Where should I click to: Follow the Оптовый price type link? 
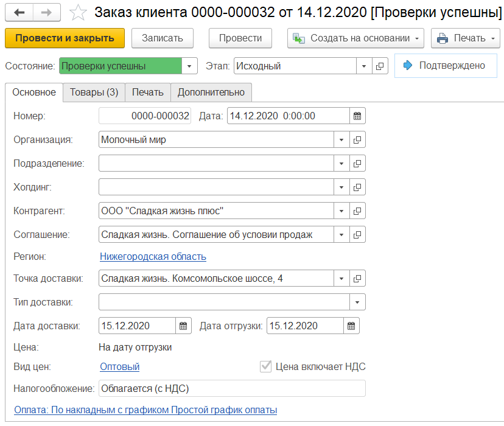(119, 366)
